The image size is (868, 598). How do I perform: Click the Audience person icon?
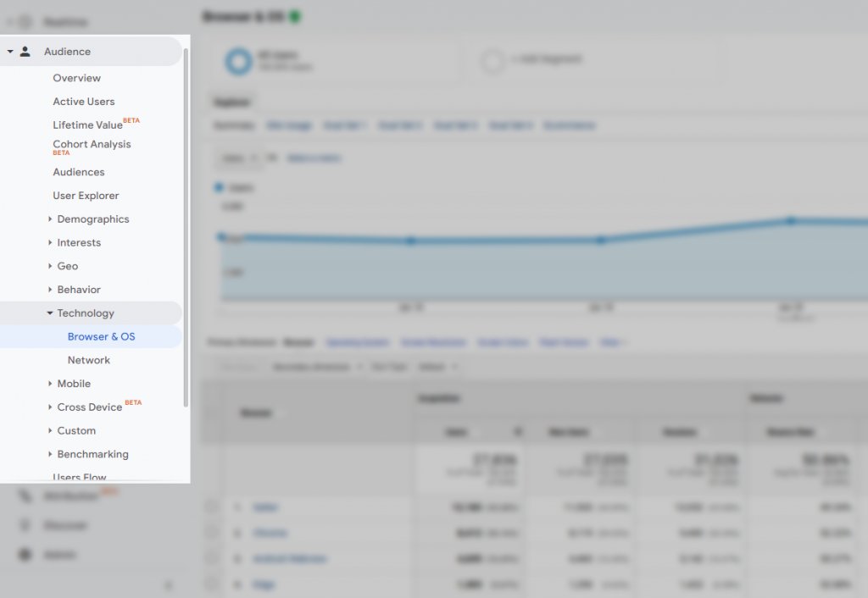point(25,52)
